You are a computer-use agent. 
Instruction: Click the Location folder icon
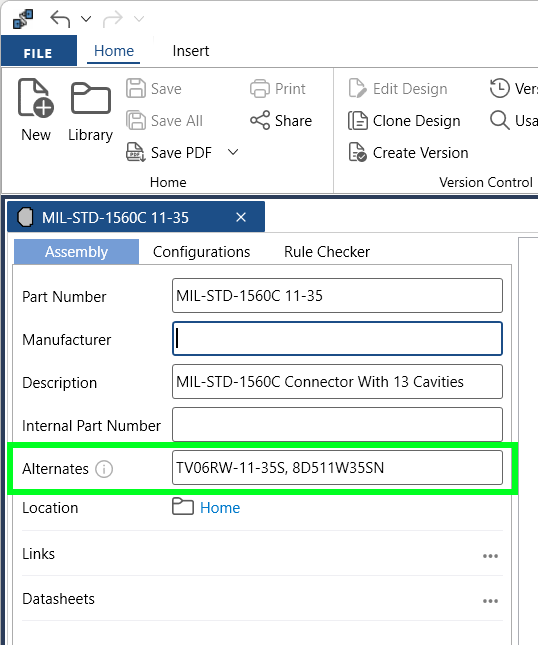(183, 507)
